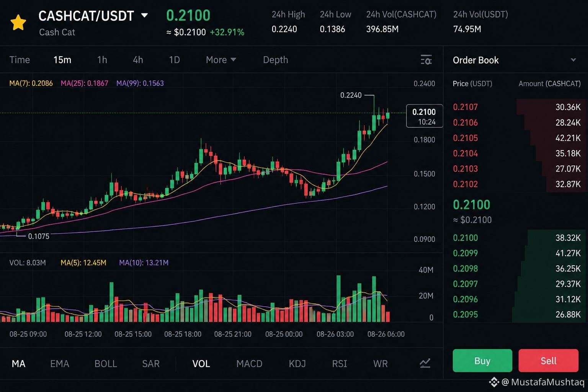Click the volume MA(10): 13.21M label
Image resolution: width=588 pixels, height=392 pixels.
coord(144,263)
